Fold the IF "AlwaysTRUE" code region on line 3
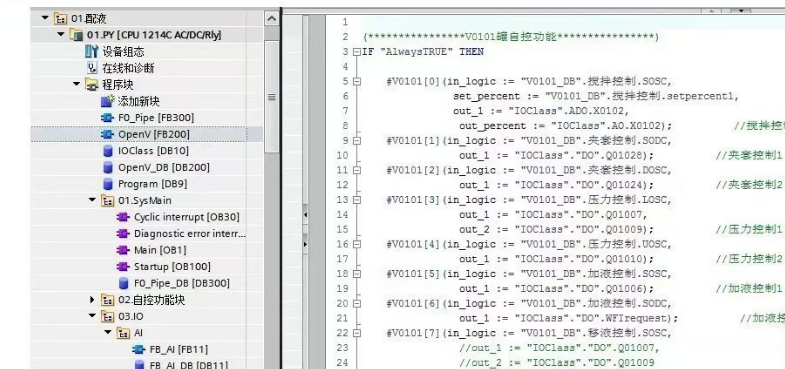The image size is (785, 369). (356, 52)
